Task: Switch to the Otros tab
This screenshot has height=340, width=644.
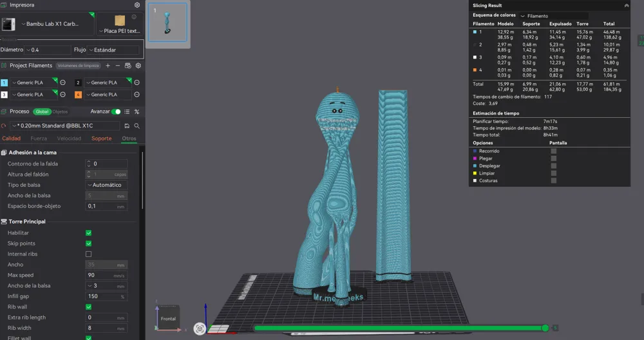Action: (129, 138)
